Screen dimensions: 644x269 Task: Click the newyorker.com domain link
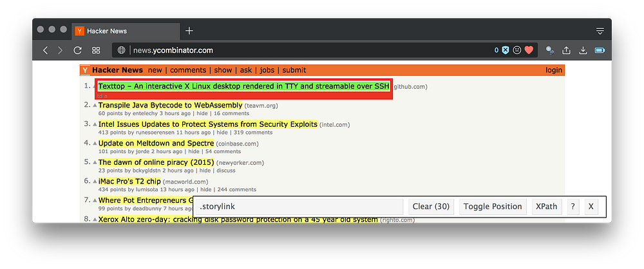tap(240, 163)
